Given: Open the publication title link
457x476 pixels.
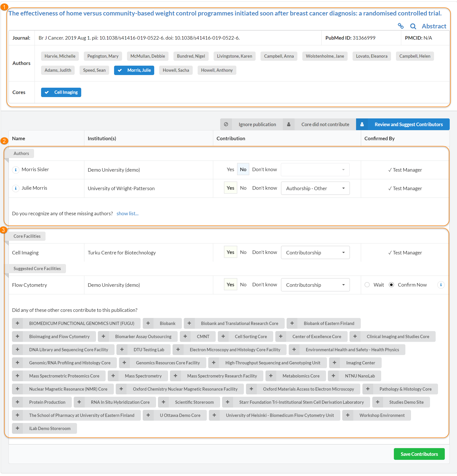Looking at the screenshot, I should (225, 13).
